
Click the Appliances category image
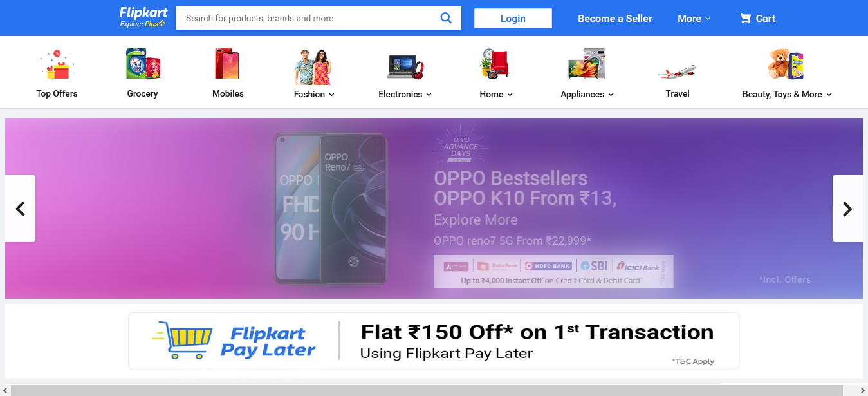[x=587, y=64]
